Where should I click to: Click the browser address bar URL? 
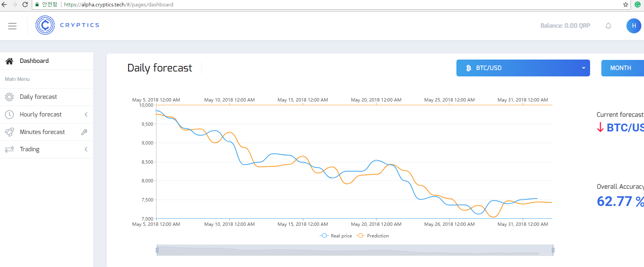(x=119, y=4)
